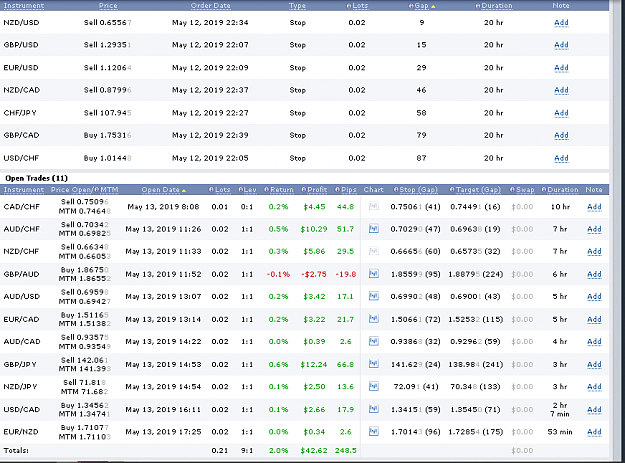The height and width of the screenshot is (463, 625).
Task: Open the chart icon for GBP/AUD trade
Action: (373, 274)
